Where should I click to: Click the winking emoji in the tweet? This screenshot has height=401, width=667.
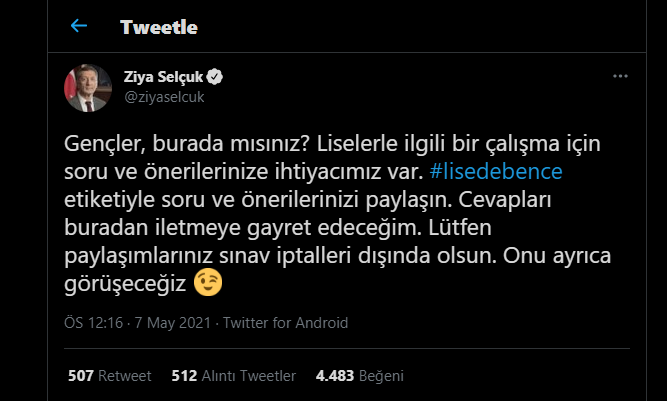tap(208, 284)
